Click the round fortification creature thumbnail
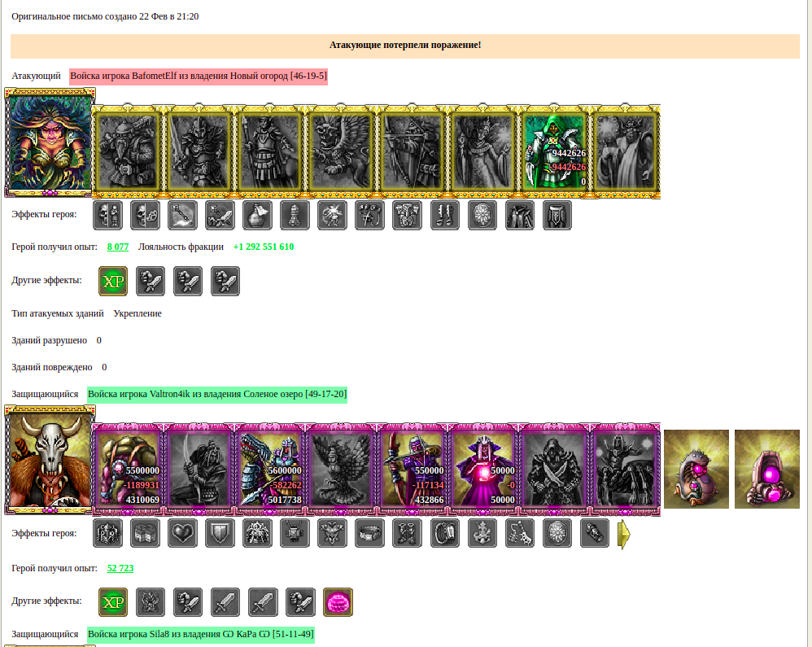The image size is (812, 647). tap(696, 469)
